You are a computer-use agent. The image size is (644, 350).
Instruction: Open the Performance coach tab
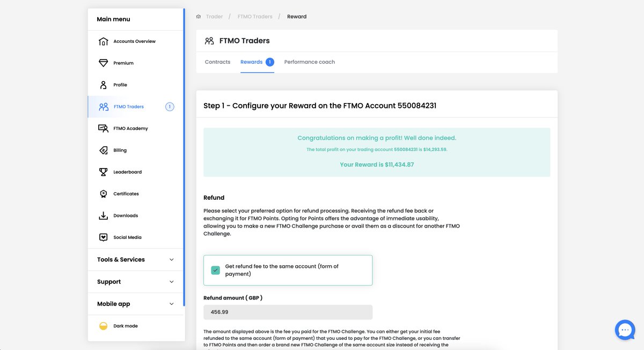(310, 62)
